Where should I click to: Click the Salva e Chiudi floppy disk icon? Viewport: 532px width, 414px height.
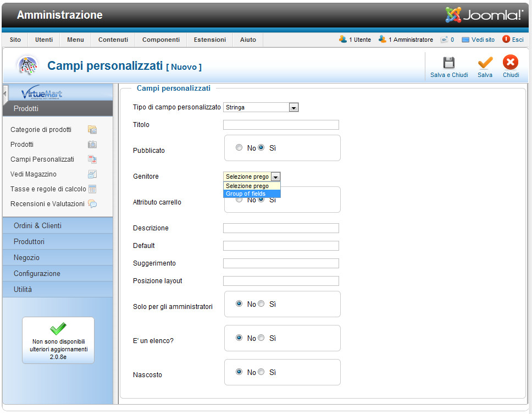tap(449, 63)
